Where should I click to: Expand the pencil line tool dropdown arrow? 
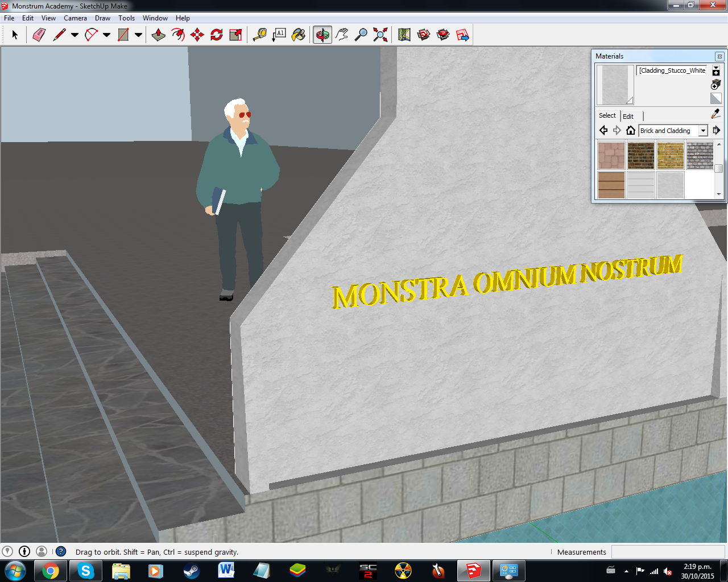pos(75,35)
